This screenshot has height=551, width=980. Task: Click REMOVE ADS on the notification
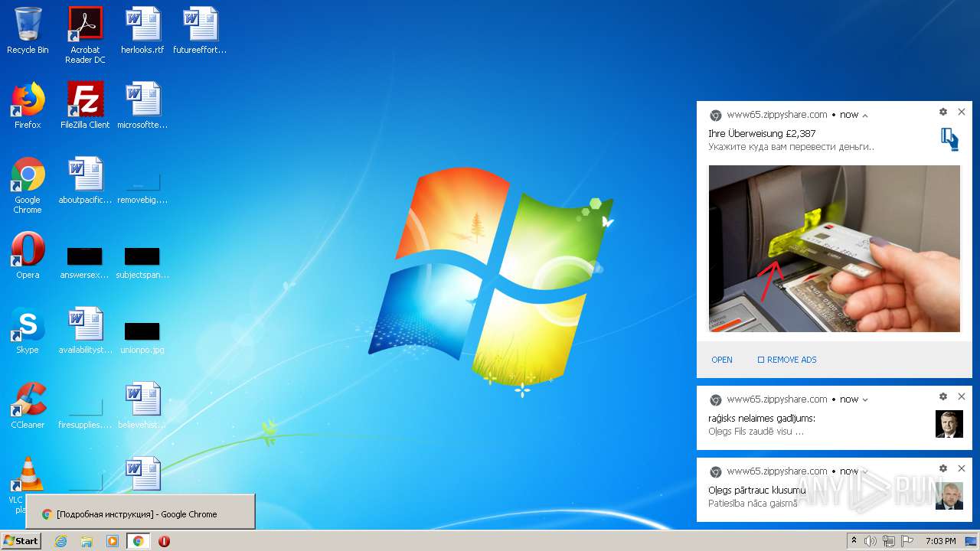pos(787,360)
